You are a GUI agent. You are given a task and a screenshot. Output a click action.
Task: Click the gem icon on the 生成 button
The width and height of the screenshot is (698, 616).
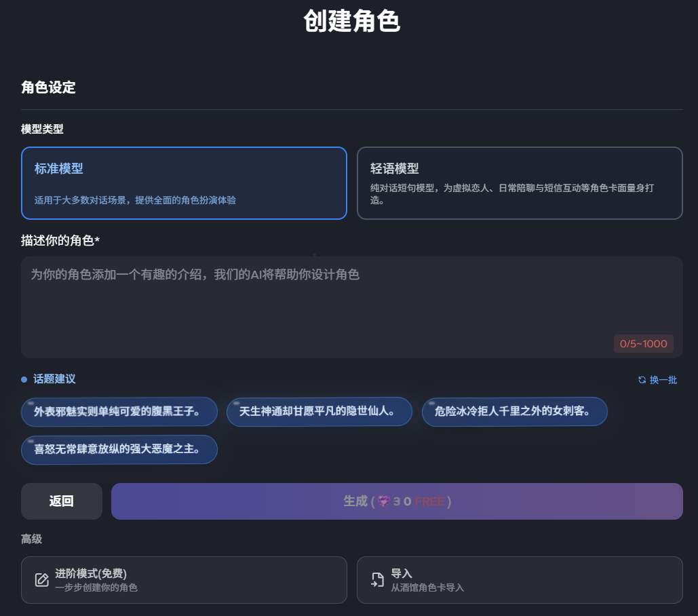click(384, 501)
